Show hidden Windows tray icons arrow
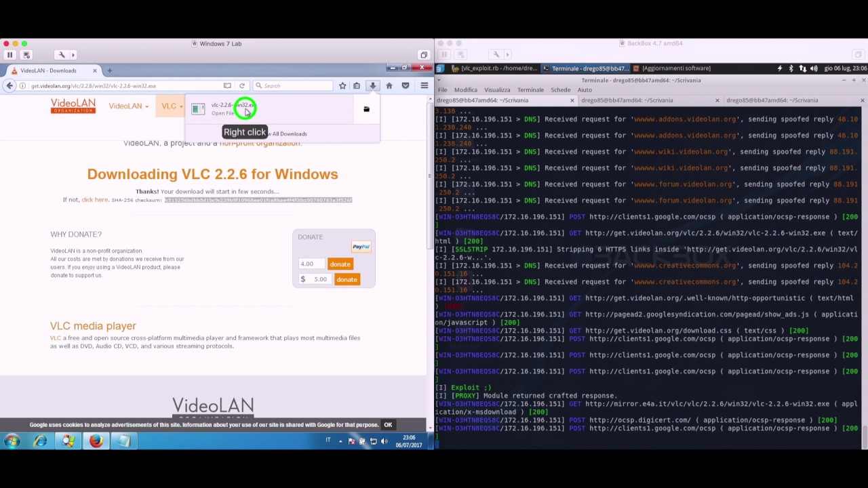Image resolution: width=868 pixels, height=488 pixels. [340, 442]
